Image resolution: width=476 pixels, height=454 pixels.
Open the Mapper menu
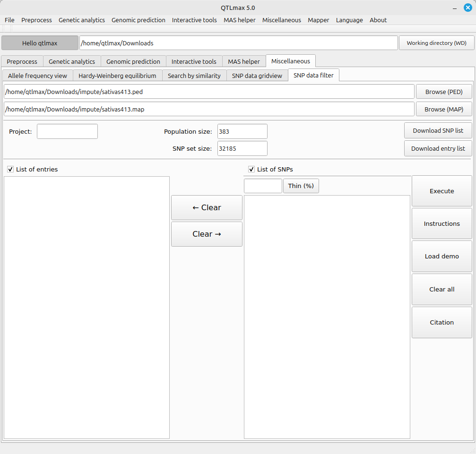[x=318, y=20]
